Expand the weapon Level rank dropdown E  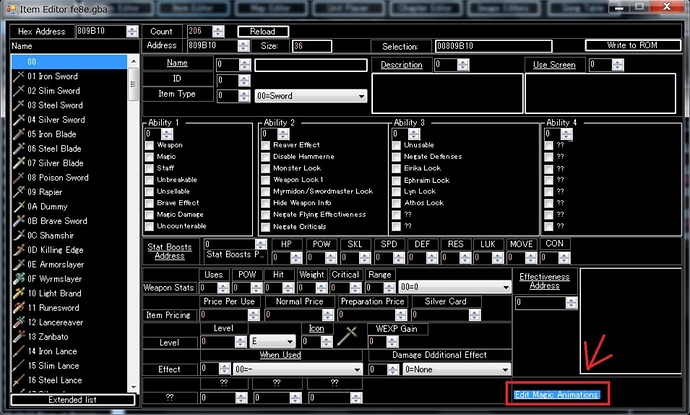coord(273,342)
